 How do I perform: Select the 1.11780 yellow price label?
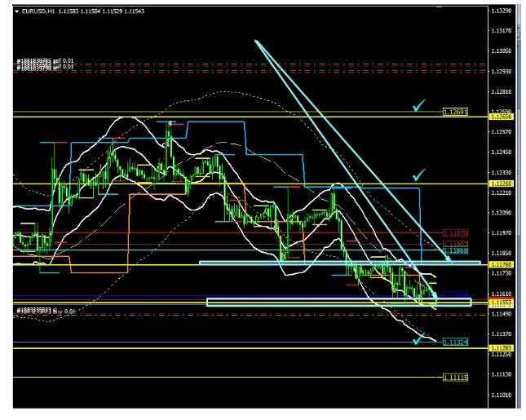tap(499, 263)
